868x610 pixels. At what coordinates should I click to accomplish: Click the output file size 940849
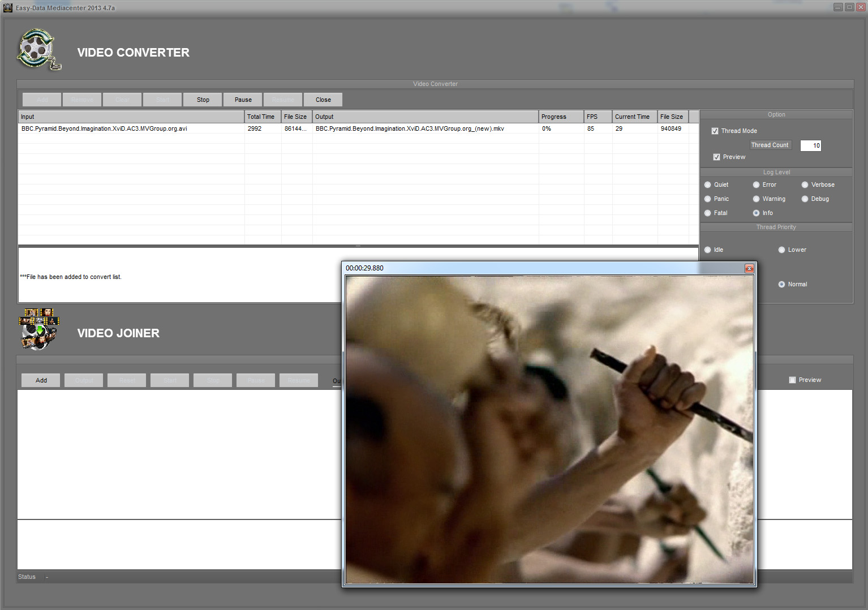(x=671, y=128)
